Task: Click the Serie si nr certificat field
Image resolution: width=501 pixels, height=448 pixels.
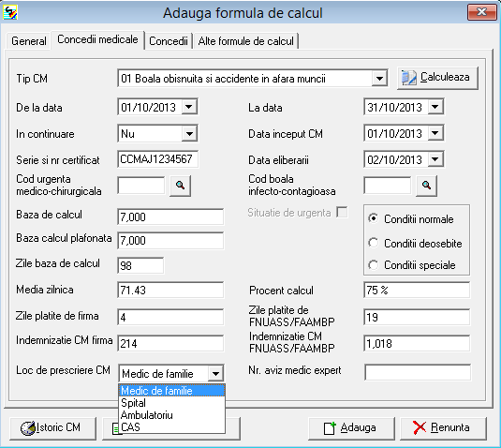Action: tap(158, 159)
